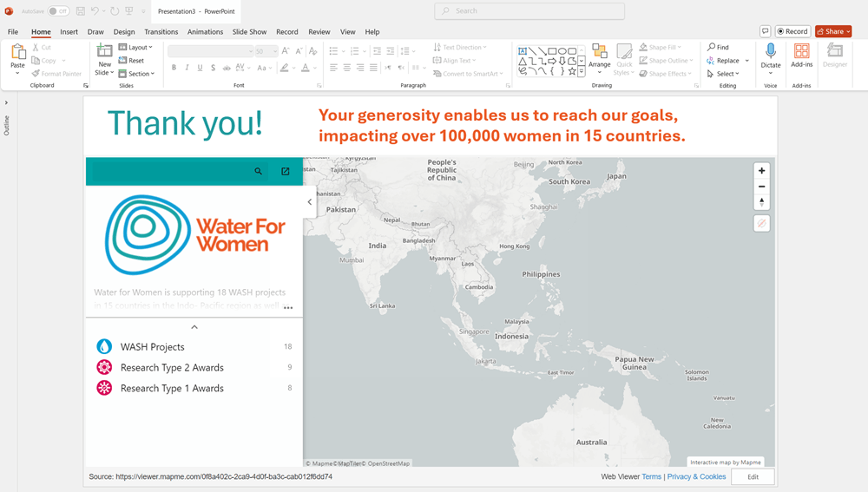Toggle bulleted list

click(x=333, y=51)
